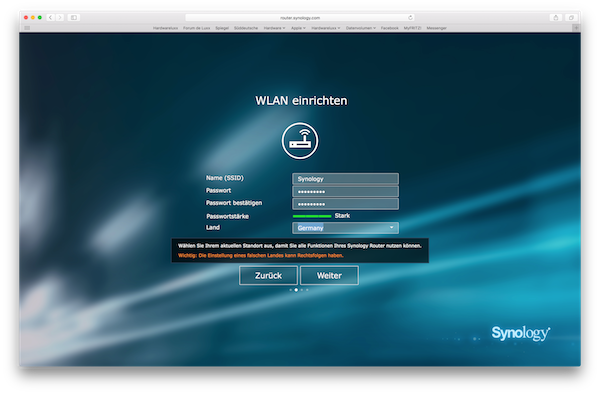Open the MyFRITZ! bookmark

point(412,28)
